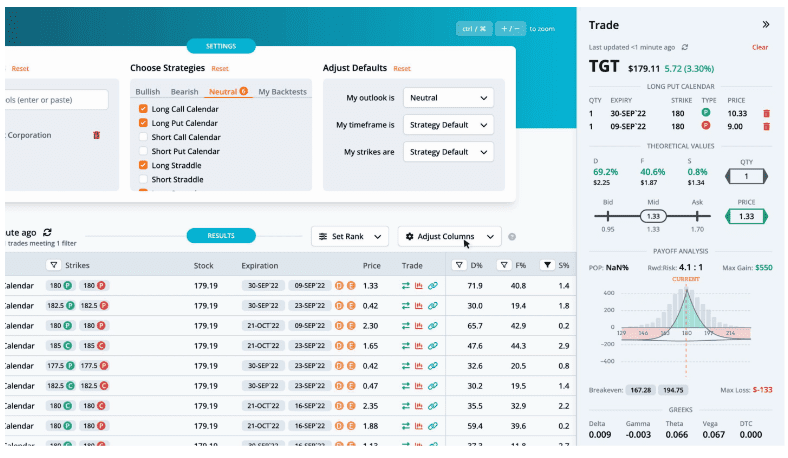Uncheck the Long Straddle checkbox
Viewport: 788px width, 458px height.
click(x=144, y=165)
